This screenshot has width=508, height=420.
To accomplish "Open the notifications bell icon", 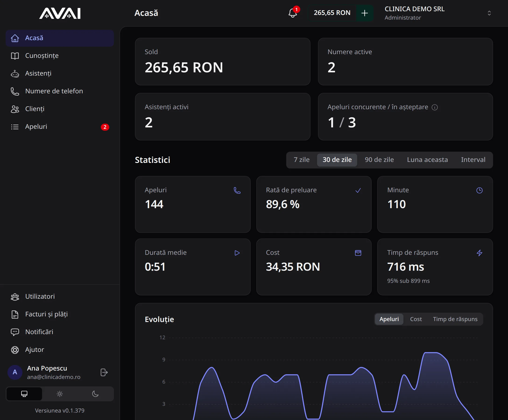I will click(293, 13).
